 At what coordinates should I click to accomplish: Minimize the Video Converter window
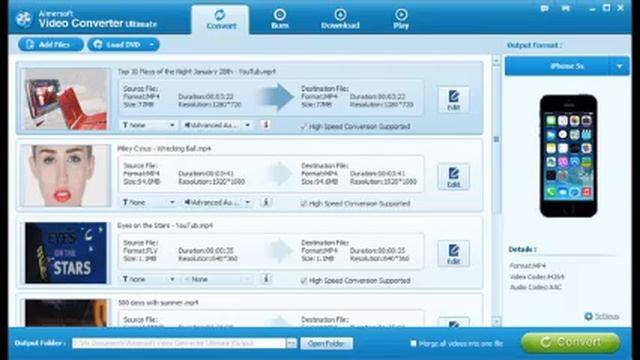coord(592,8)
